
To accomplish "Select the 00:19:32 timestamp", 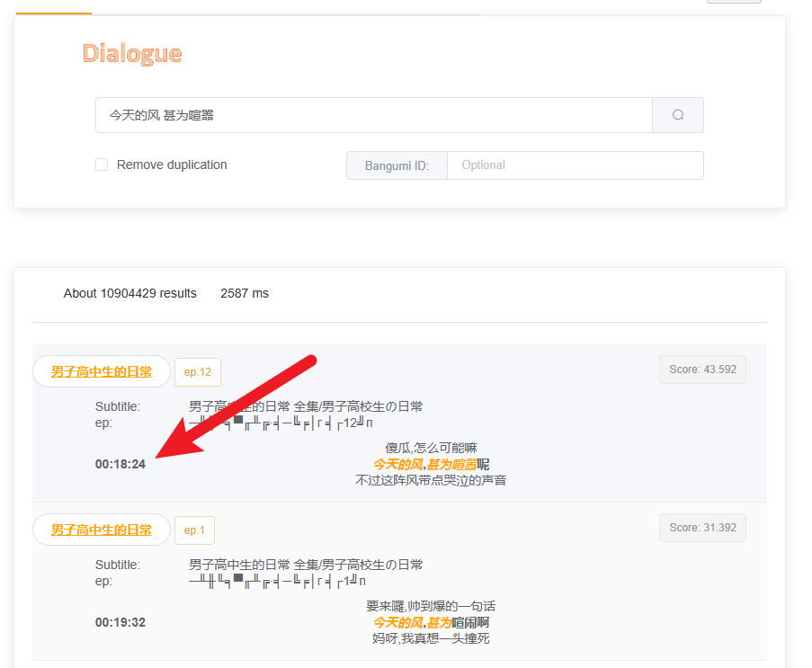I will tap(120, 622).
